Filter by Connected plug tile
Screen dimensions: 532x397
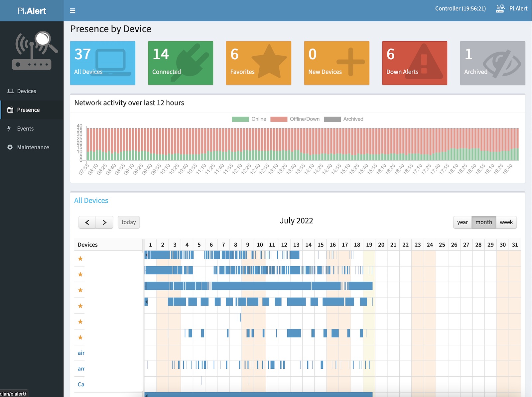pos(181,63)
